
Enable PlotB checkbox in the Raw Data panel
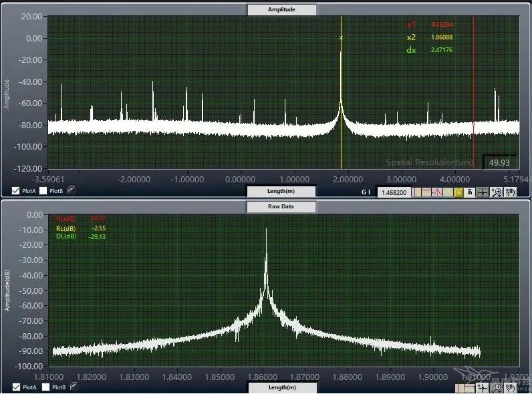(43, 387)
